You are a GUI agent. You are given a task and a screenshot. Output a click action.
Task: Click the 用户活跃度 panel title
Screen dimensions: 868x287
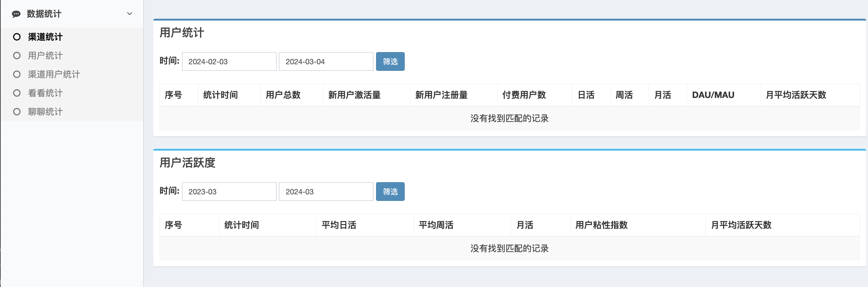[187, 163]
